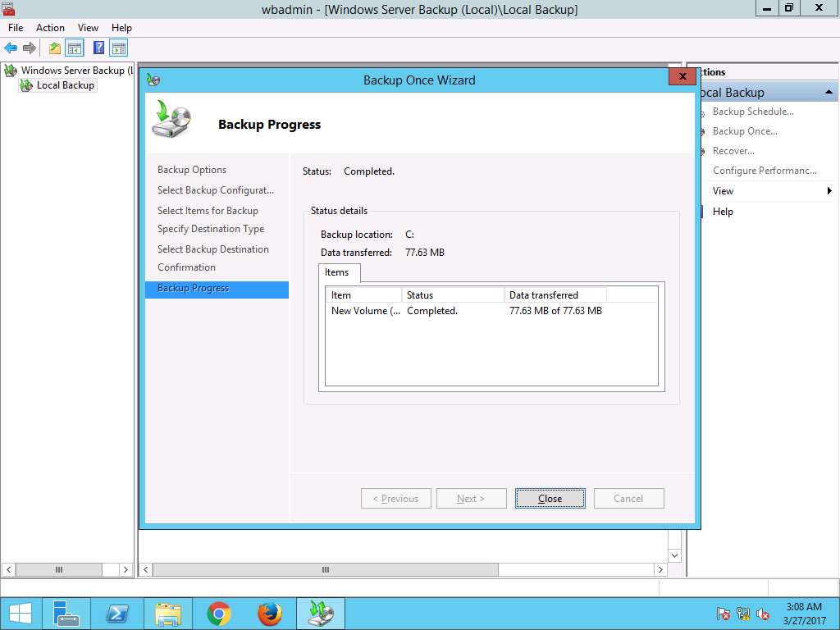Image resolution: width=840 pixels, height=630 pixels.
Task: Collapse the Local Backup actions section arrow
Action: pyautogui.click(x=829, y=92)
